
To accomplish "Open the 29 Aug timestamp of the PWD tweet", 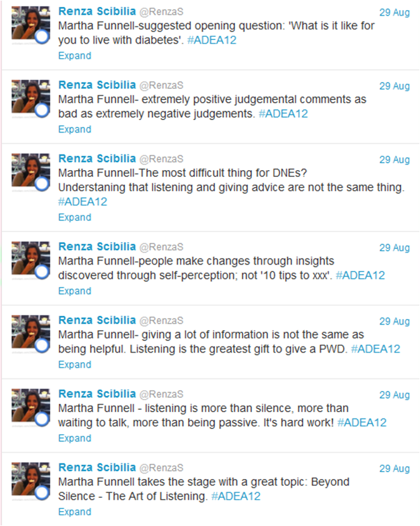I will coord(394,321).
